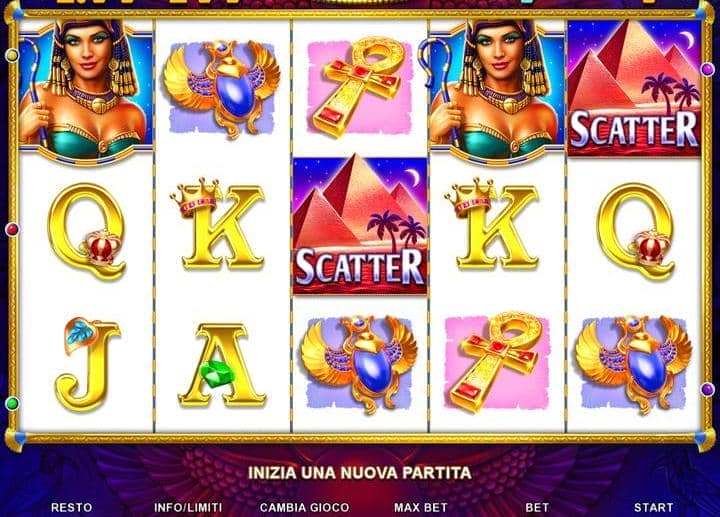The width and height of the screenshot is (720, 517).
Task: Click the J symbol with blue leaf
Action: point(87,364)
